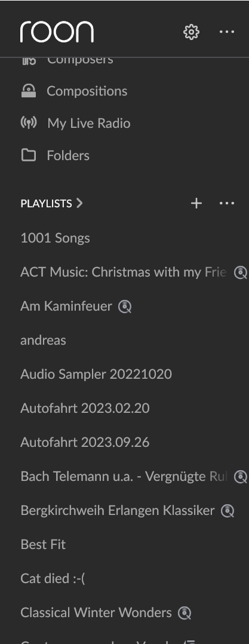Click the Roon logo
This screenshot has width=249, height=644.
[x=57, y=32]
